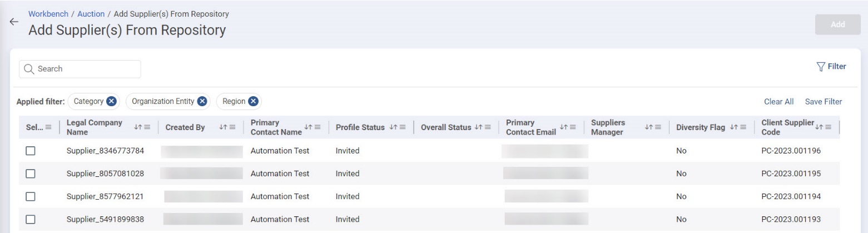Sort the Profile Status column
The height and width of the screenshot is (233, 868).
click(x=394, y=127)
